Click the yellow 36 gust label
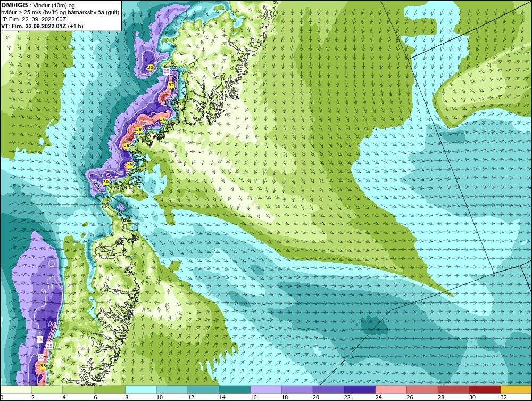This screenshot has height=401, width=532. point(163,119)
